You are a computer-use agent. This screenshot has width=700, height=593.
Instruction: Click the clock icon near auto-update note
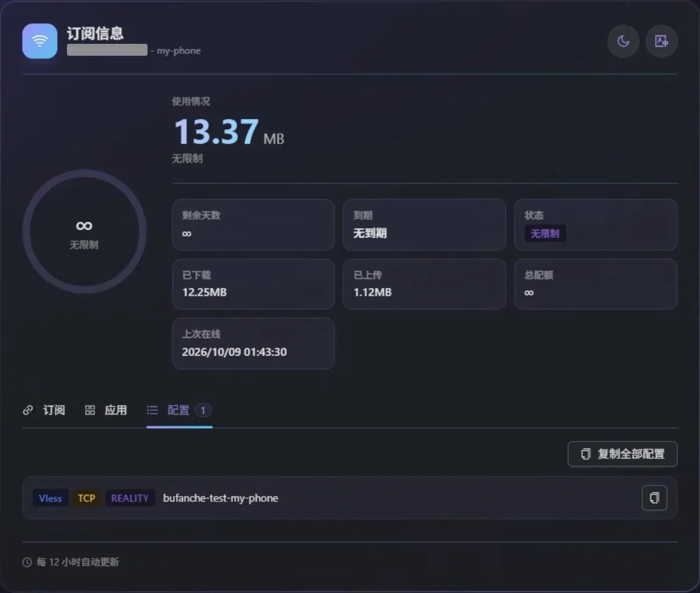(27, 562)
